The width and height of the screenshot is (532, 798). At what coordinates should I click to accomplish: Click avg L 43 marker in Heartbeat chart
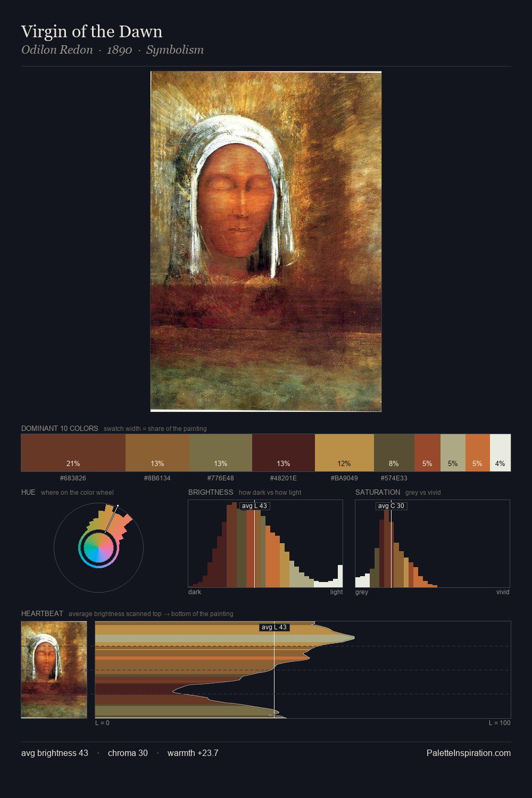(274, 627)
